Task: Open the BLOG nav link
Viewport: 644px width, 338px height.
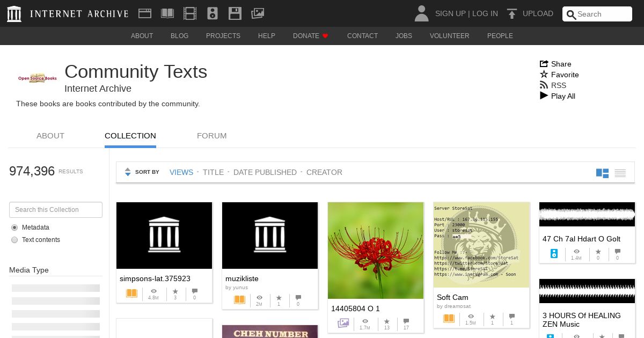Action: (180, 36)
